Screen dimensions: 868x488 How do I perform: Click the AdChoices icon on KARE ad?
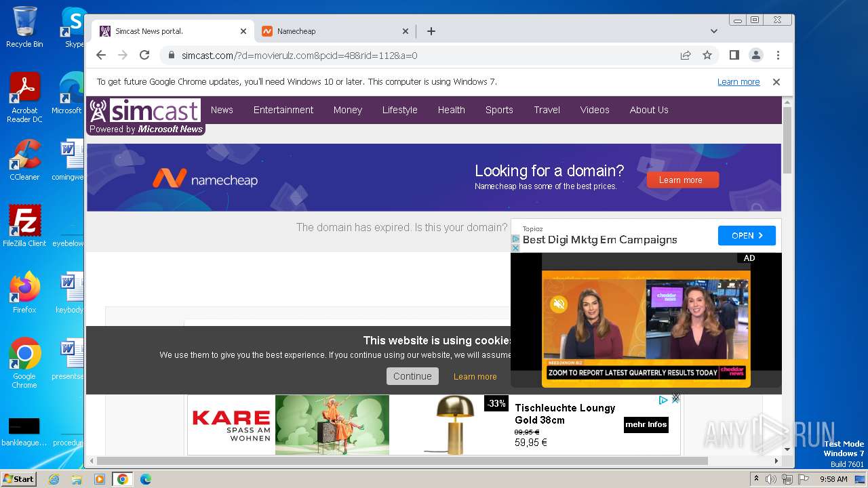click(x=663, y=400)
